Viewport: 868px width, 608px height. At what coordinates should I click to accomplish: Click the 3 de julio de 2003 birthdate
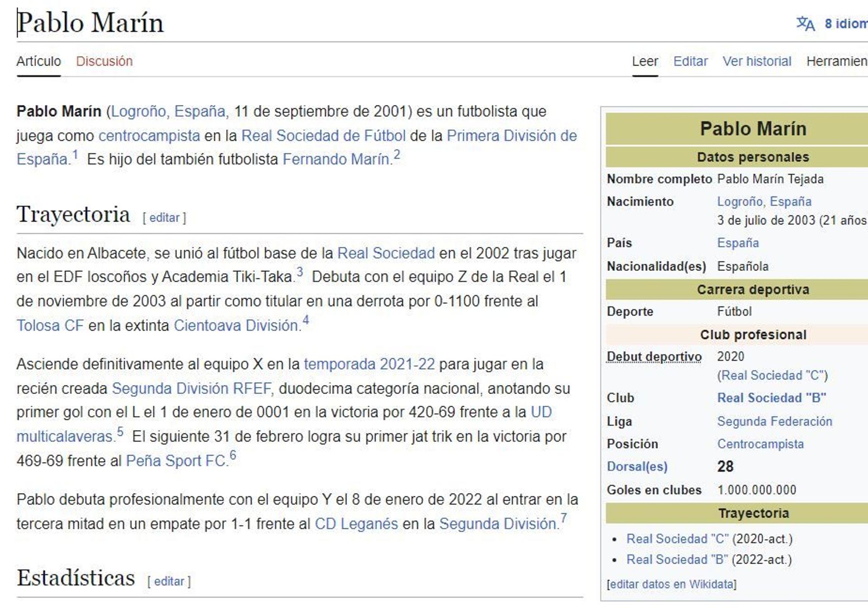[x=766, y=221]
